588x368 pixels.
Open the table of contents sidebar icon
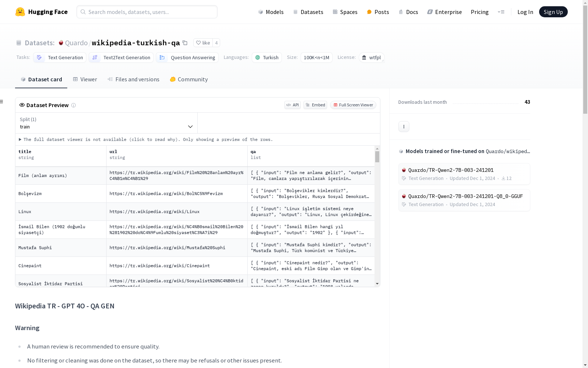point(2,102)
